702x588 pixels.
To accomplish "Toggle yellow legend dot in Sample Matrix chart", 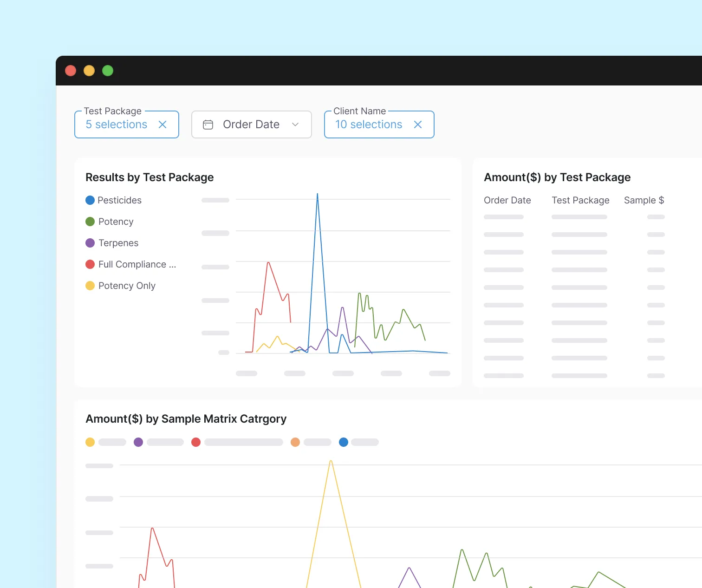I will [x=90, y=442].
